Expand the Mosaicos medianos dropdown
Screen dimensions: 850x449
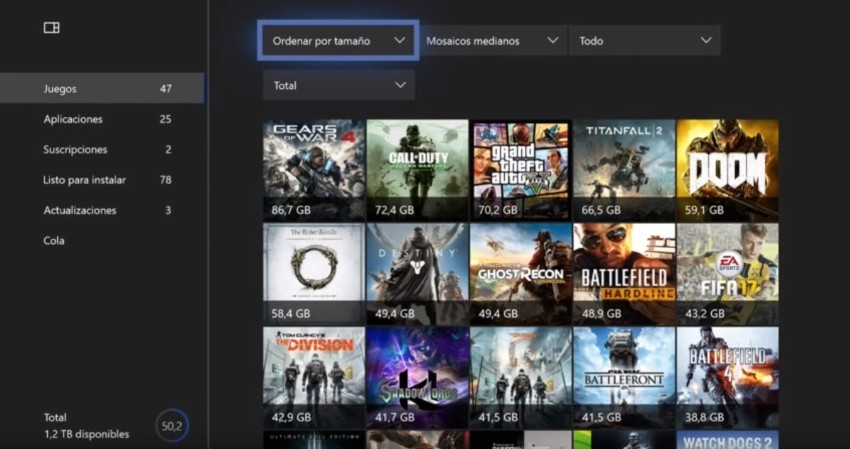(x=493, y=41)
